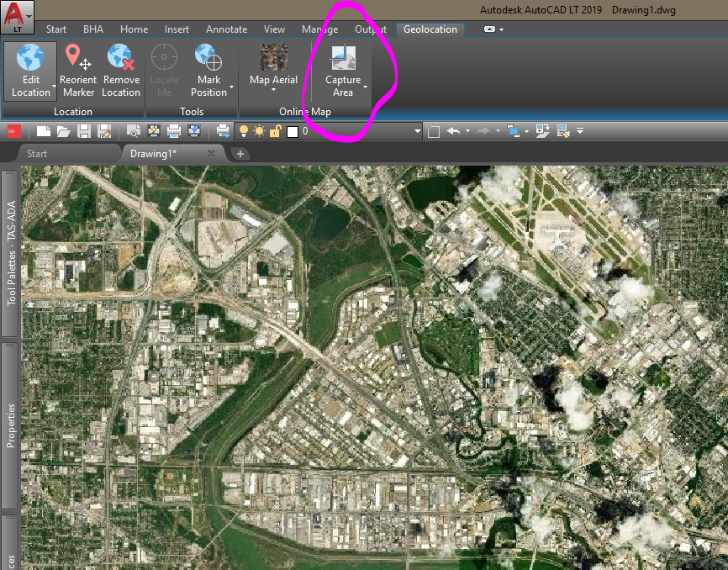Screen dimensions: 728x570
Task: Open the Properties side palette
Action: (11, 425)
